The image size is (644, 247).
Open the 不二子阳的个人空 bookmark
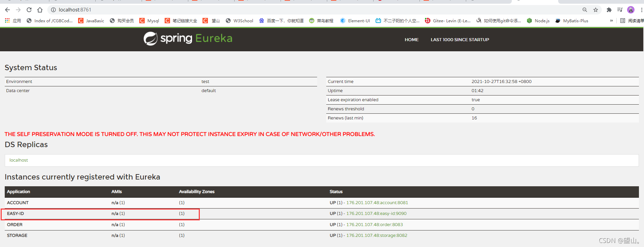[398, 21]
